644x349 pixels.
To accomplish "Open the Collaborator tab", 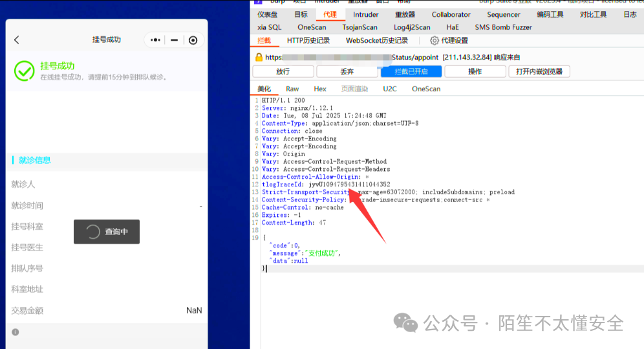I will (451, 14).
